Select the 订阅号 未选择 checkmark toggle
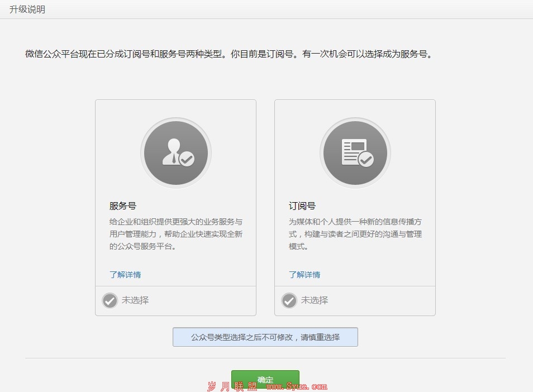Screen dimensions: 533x392 pos(289,300)
